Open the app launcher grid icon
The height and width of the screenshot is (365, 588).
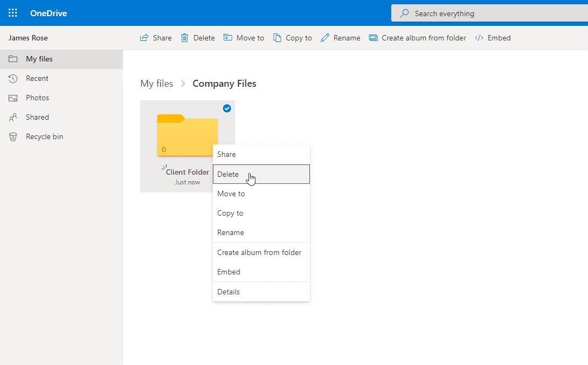coord(12,13)
